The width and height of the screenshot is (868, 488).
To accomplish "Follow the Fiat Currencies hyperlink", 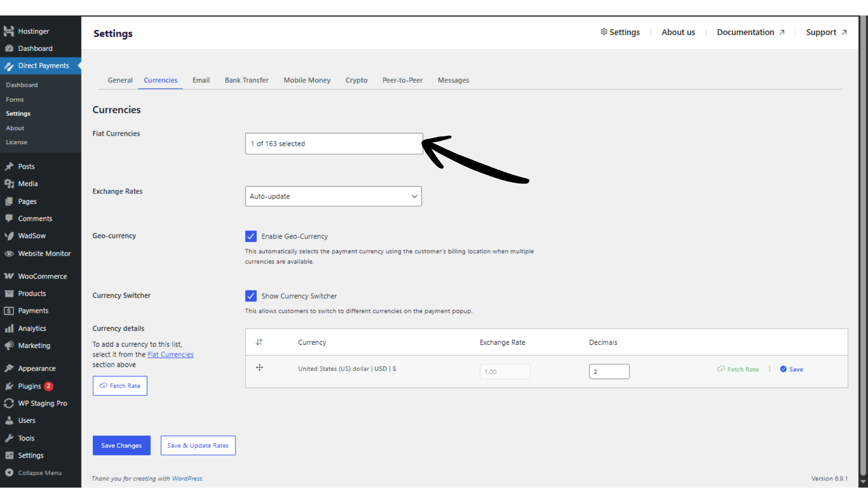I will coord(170,355).
